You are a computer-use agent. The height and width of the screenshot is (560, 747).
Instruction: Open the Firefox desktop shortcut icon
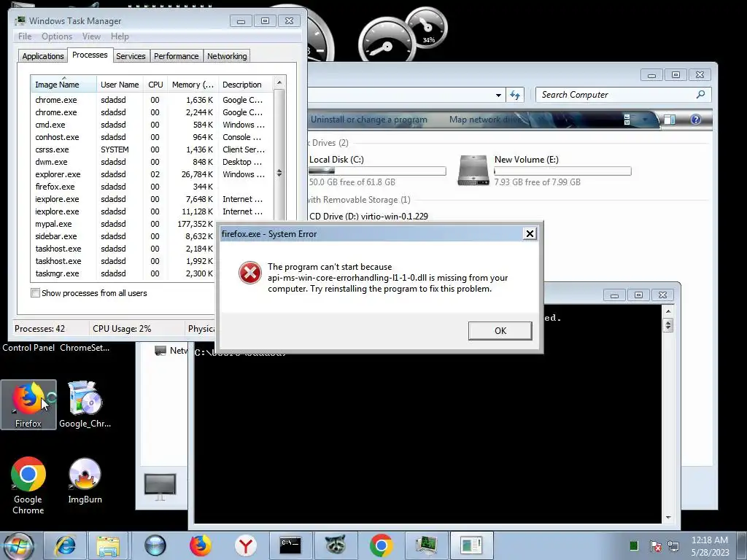pyautogui.click(x=28, y=404)
